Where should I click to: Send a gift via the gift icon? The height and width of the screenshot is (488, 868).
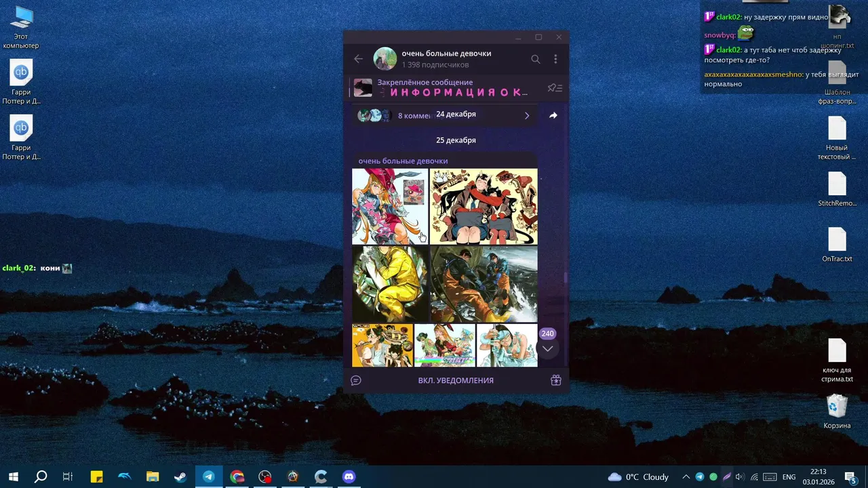click(x=556, y=380)
